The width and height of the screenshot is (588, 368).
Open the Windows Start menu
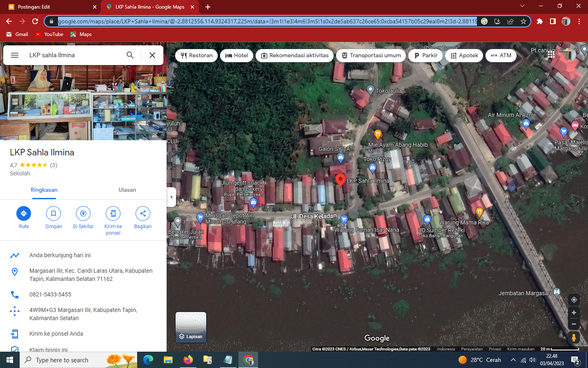click(x=10, y=360)
